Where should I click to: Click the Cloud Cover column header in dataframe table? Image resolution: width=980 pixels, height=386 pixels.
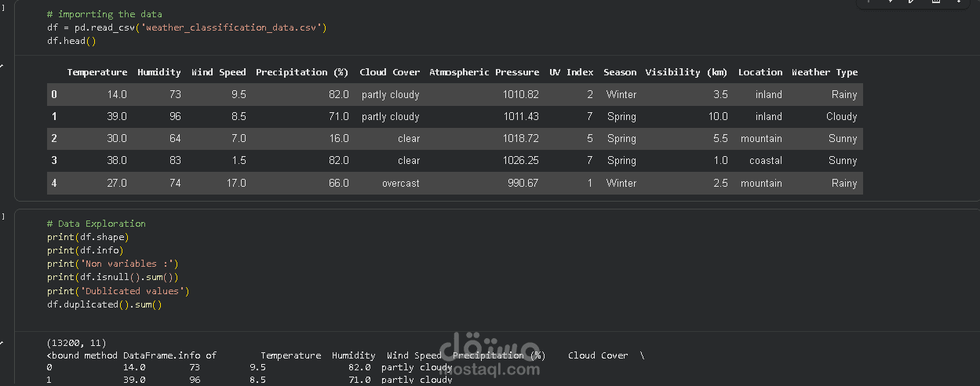pos(390,72)
